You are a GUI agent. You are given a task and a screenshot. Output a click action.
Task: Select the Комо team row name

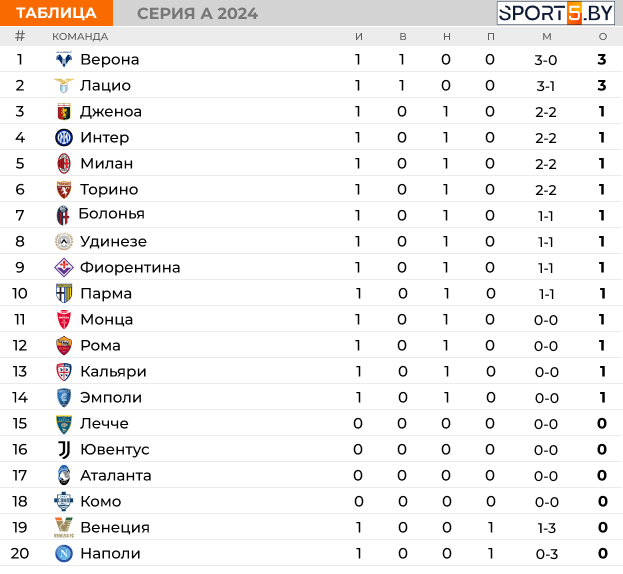101,502
